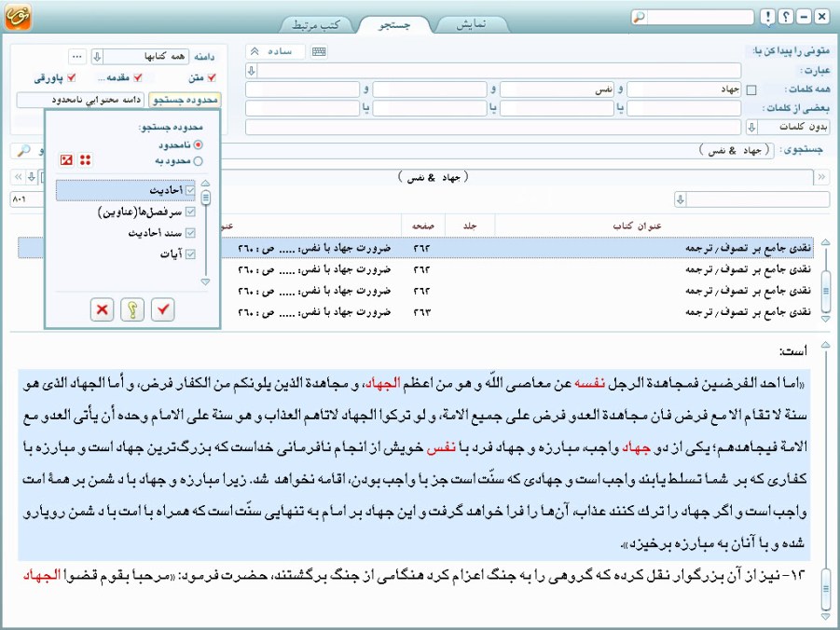Image resolution: width=840 pixels, height=630 pixels.
Task: Click the دامنه محتوایی نامحدود button
Action: (x=80, y=100)
